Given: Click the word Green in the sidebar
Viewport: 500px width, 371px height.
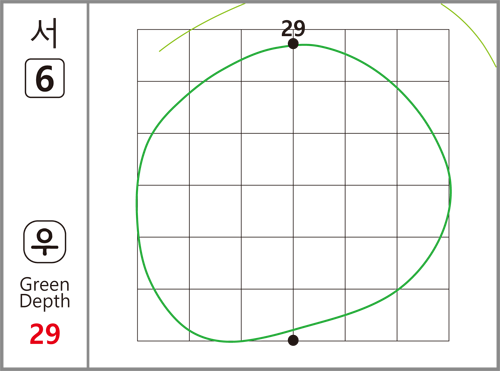Looking at the screenshot, I should 45,285.
